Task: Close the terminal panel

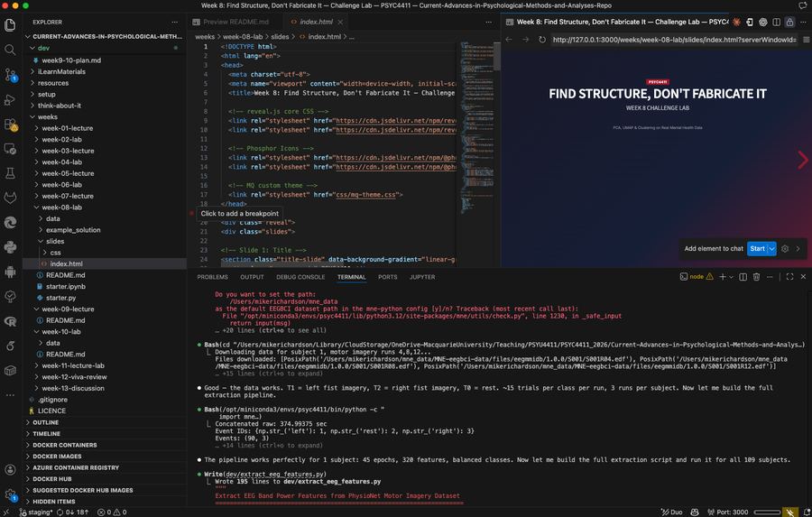Action: tap(803, 277)
